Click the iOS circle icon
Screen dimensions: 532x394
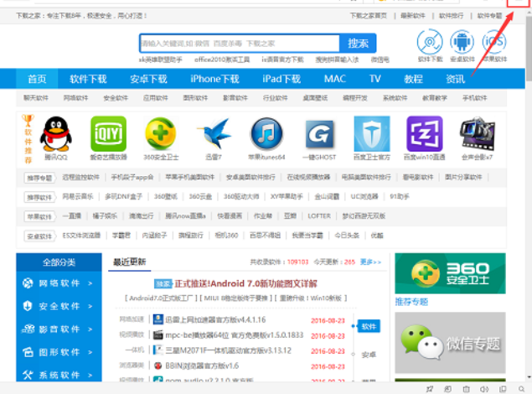(494, 42)
